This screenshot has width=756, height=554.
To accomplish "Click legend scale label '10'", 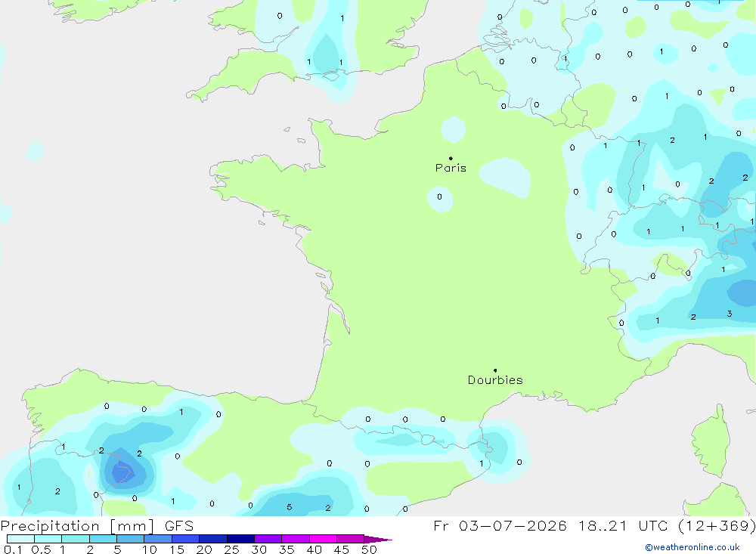I will pos(149,549).
